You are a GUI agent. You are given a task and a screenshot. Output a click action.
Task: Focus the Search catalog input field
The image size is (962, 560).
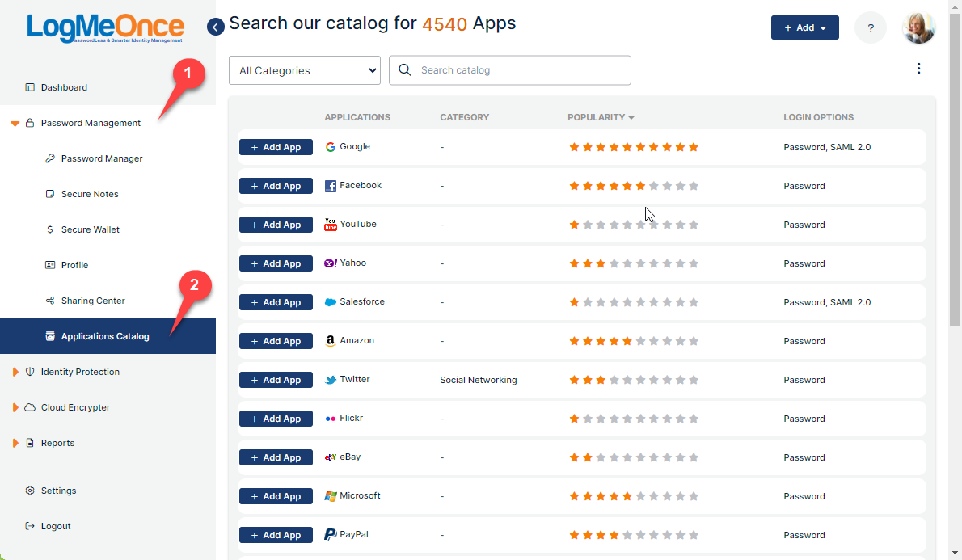pyautogui.click(x=510, y=70)
